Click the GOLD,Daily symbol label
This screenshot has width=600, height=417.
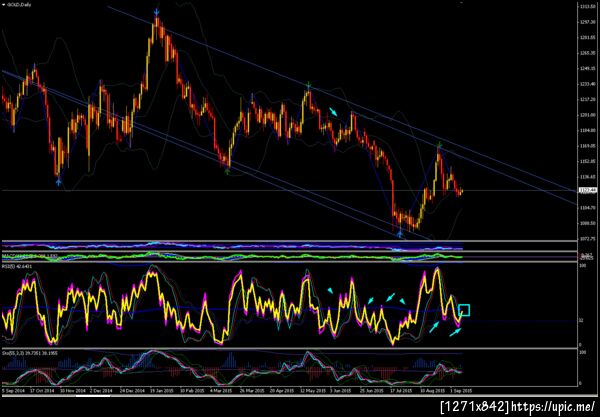tap(19, 5)
